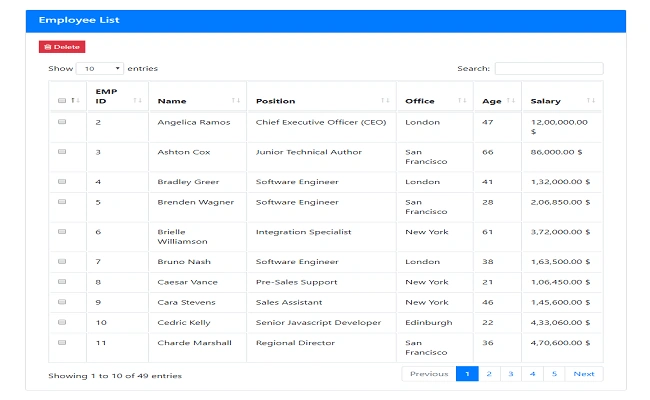
Task: Go to pagination page 4
Action: click(533, 374)
